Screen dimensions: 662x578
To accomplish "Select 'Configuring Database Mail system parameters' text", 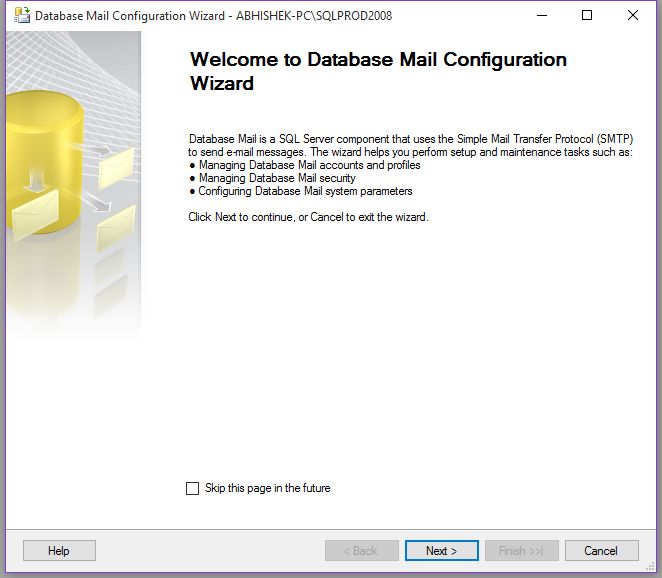I will click(x=306, y=191).
